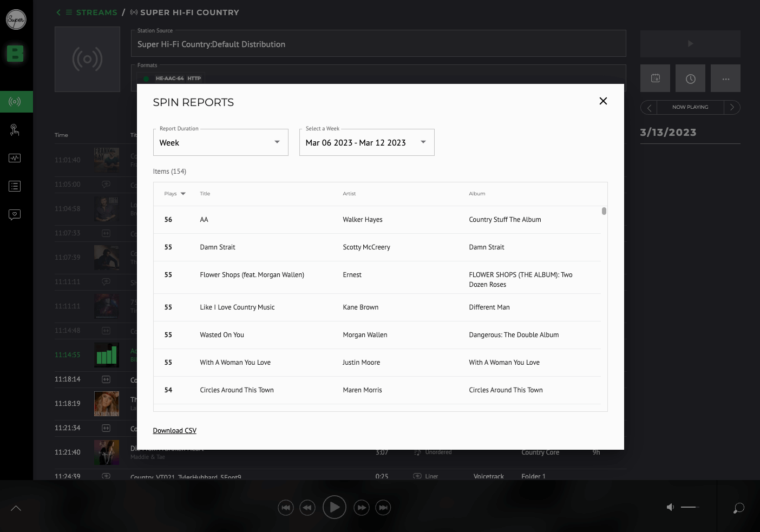The image size is (760, 532).
Task: Click the station play preview button
Action: click(x=690, y=44)
